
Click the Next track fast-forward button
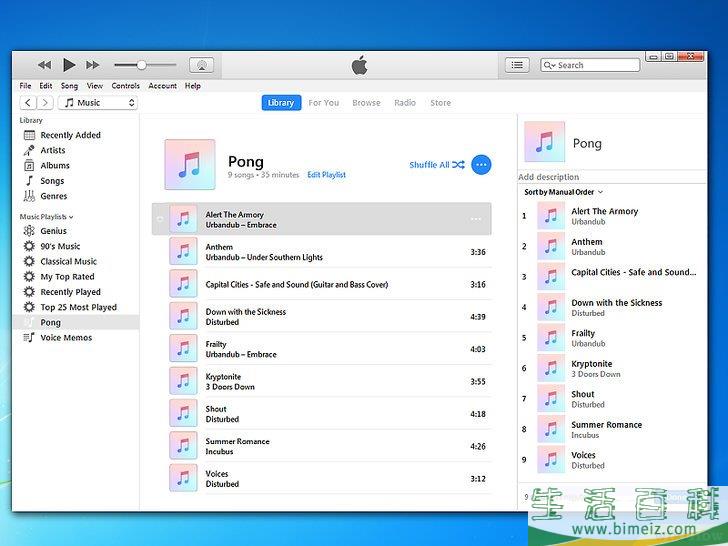[x=92, y=65]
